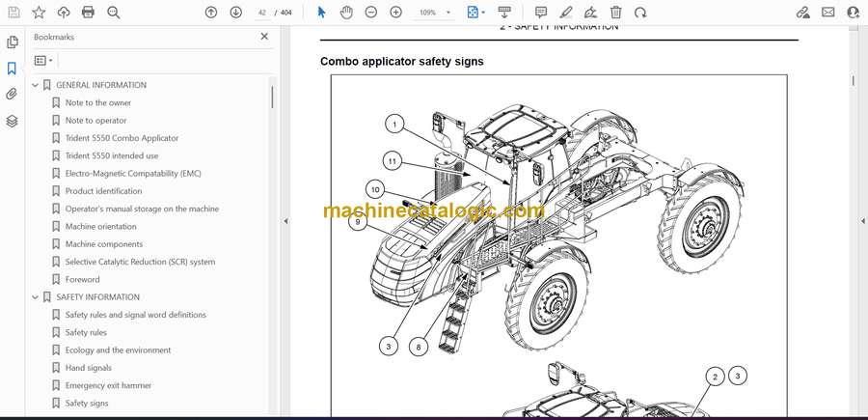
Task: Toggle the Page Thumbnails panel icon
Action: [13, 42]
